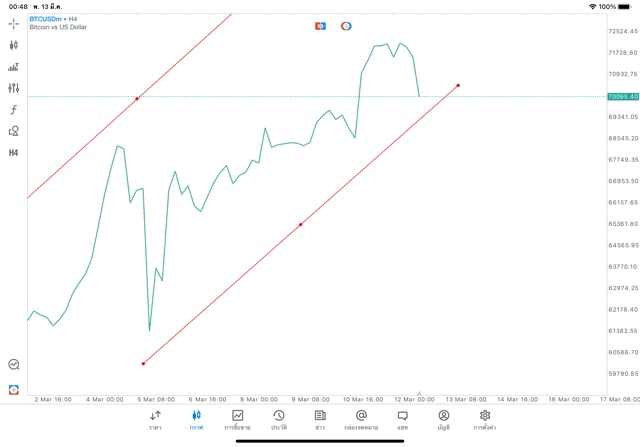
Task: Select middle anchor of lower trendline
Action: pyautogui.click(x=300, y=224)
